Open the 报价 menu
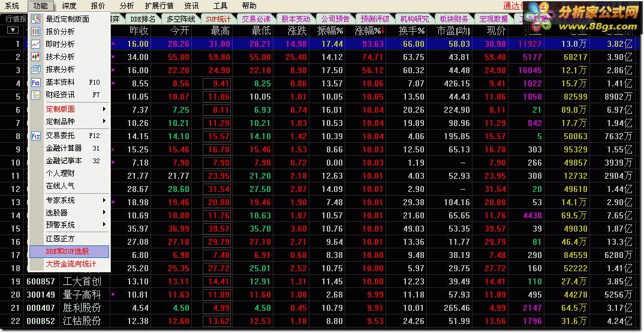This screenshot has width=644, height=333. 98,6
